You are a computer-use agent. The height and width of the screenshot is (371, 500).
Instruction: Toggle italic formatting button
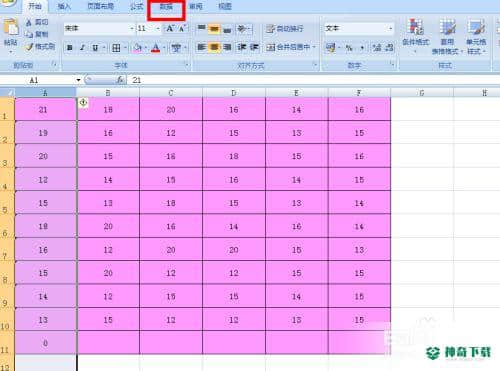click(82, 48)
